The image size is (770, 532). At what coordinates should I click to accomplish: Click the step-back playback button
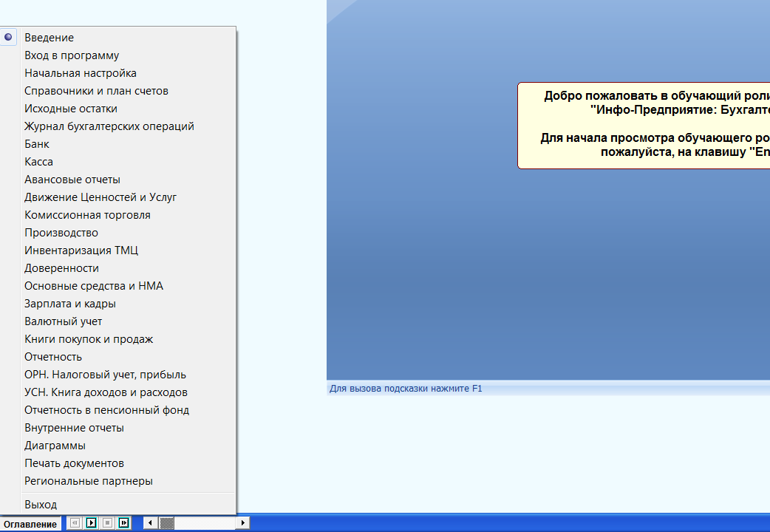[75, 522]
